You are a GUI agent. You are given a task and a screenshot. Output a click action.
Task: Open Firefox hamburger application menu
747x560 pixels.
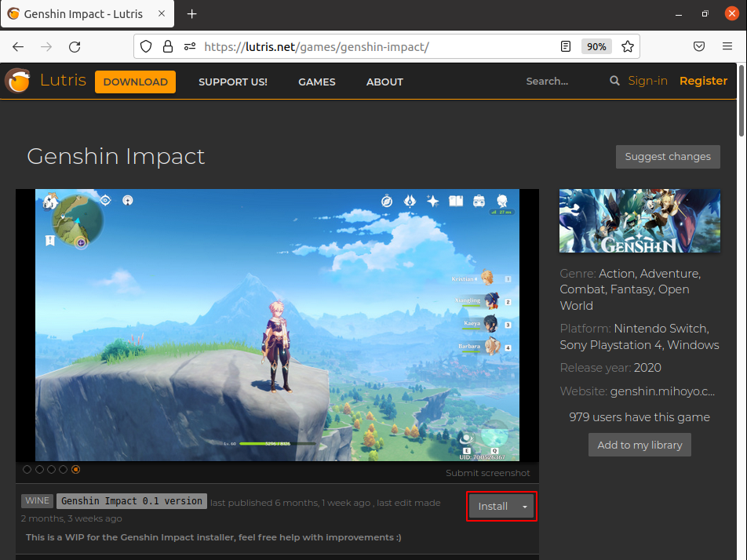tap(729, 47)
